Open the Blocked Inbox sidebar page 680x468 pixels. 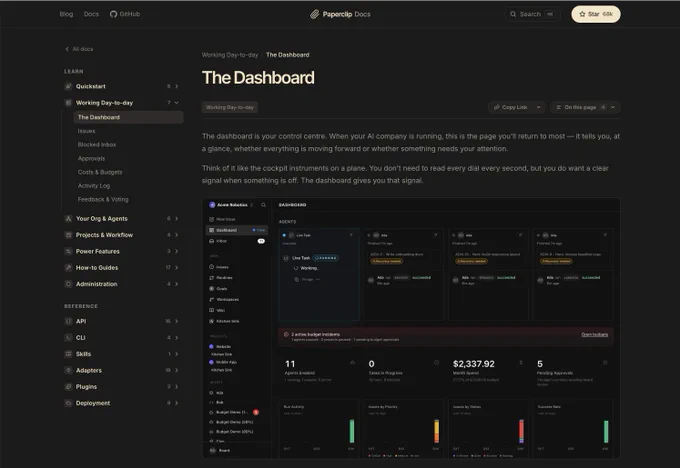pyautogui.click(x=97, y=144)
